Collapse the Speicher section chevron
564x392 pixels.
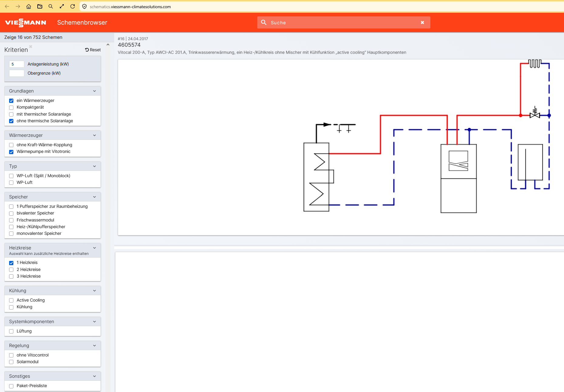[94, 197]
